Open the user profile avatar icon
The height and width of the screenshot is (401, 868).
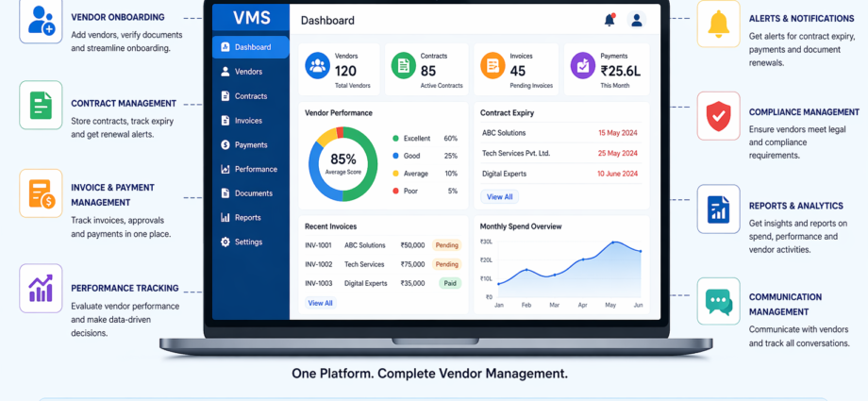point(637,20)
